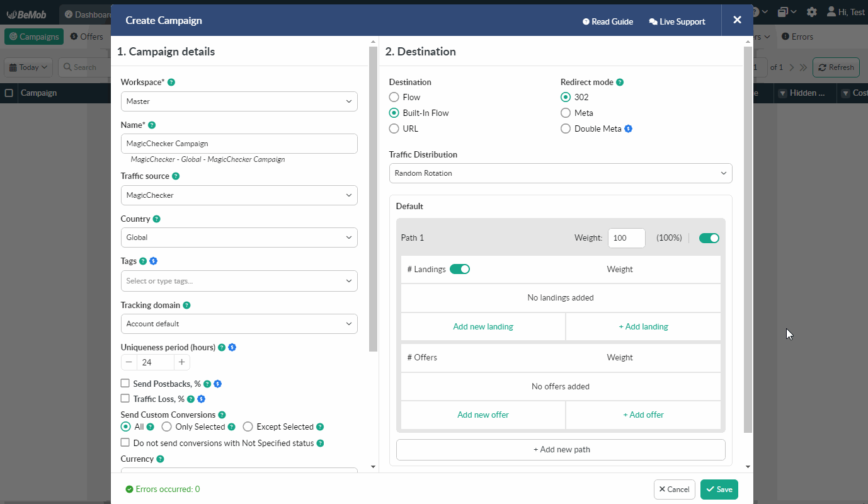This screenshot has height=504, width=868.
Task: Click the blue premium badge next to Tags
Action: click(x=153, y=261)
